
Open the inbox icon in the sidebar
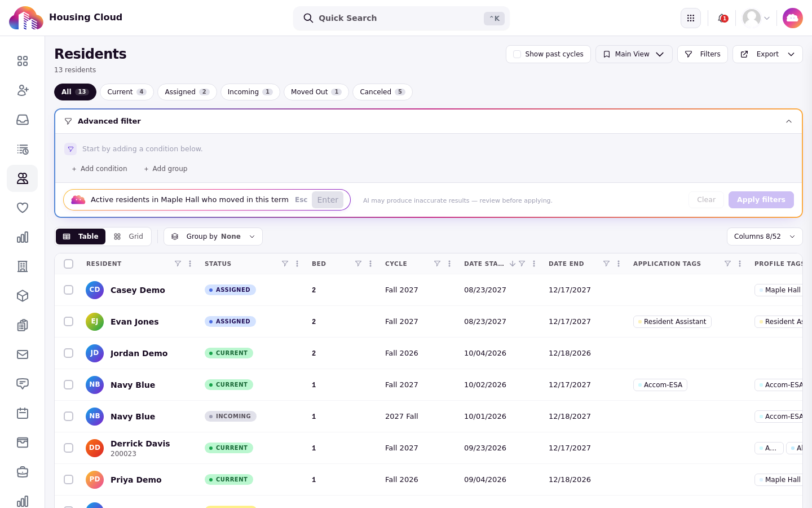[23, 120]
